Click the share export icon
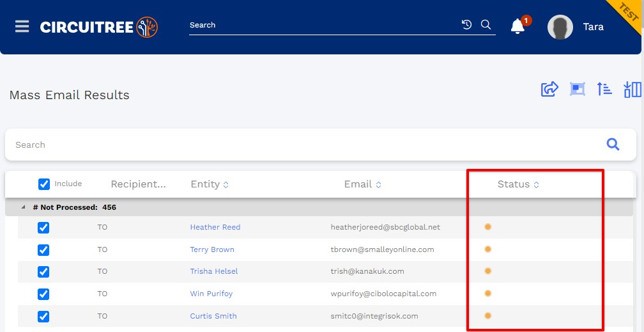Viewport: 644px width, 332px height. coord(549,89)
